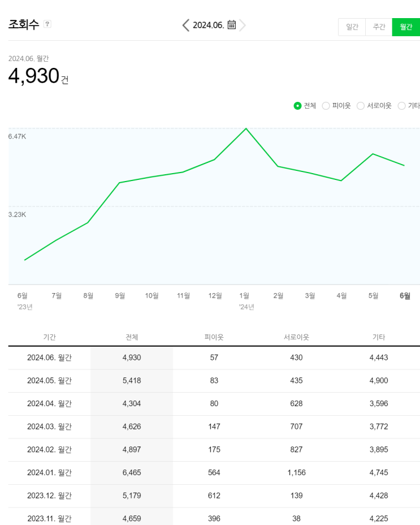Screen dimensions: 420x525
Task: Switch to the 월간 tab
Action: tap(406, 27)
